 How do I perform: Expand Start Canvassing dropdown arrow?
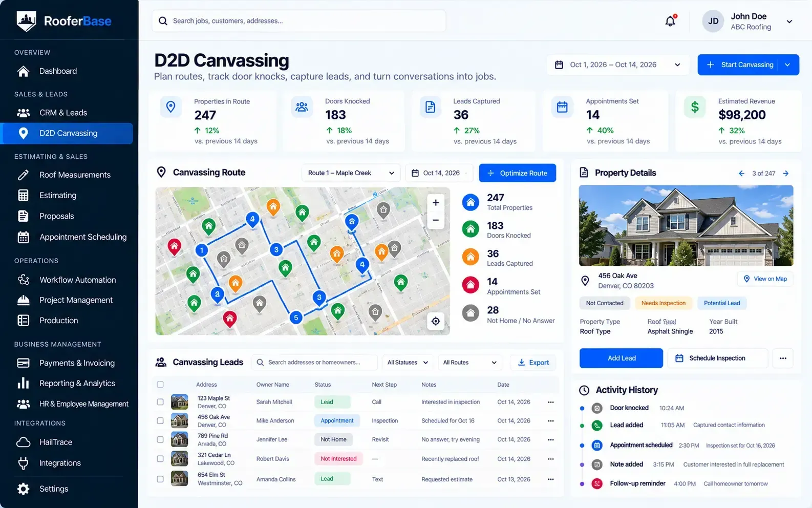(x=788, y=65)
